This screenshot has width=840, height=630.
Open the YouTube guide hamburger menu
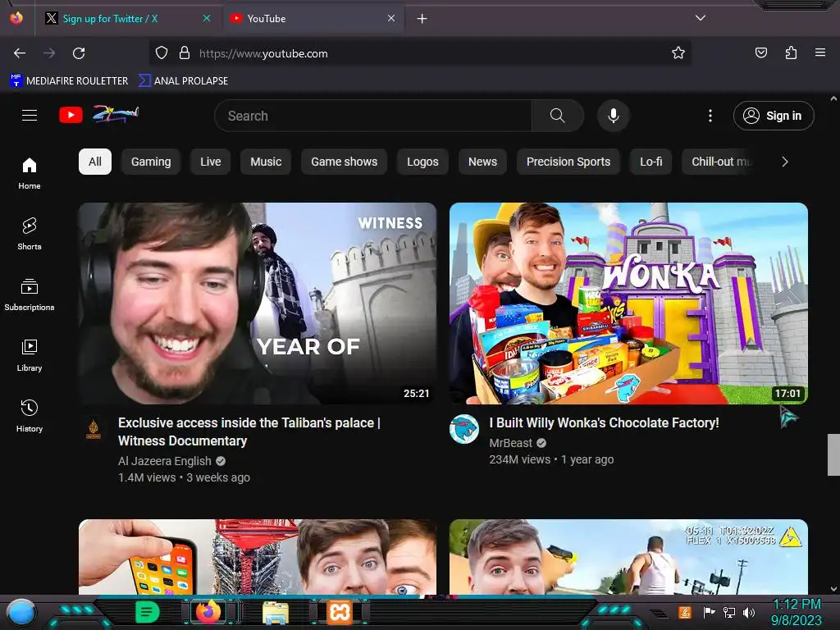tap(30, 115)
